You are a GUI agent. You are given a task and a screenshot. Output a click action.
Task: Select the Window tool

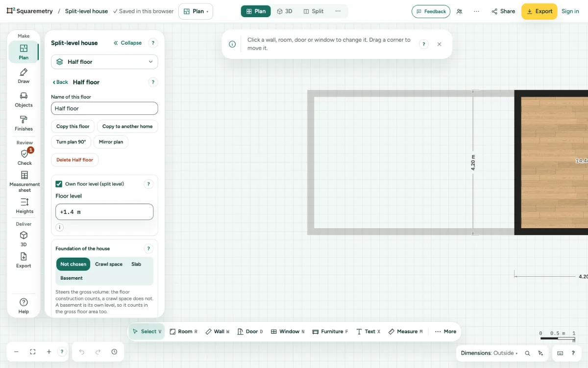[288, 332]
